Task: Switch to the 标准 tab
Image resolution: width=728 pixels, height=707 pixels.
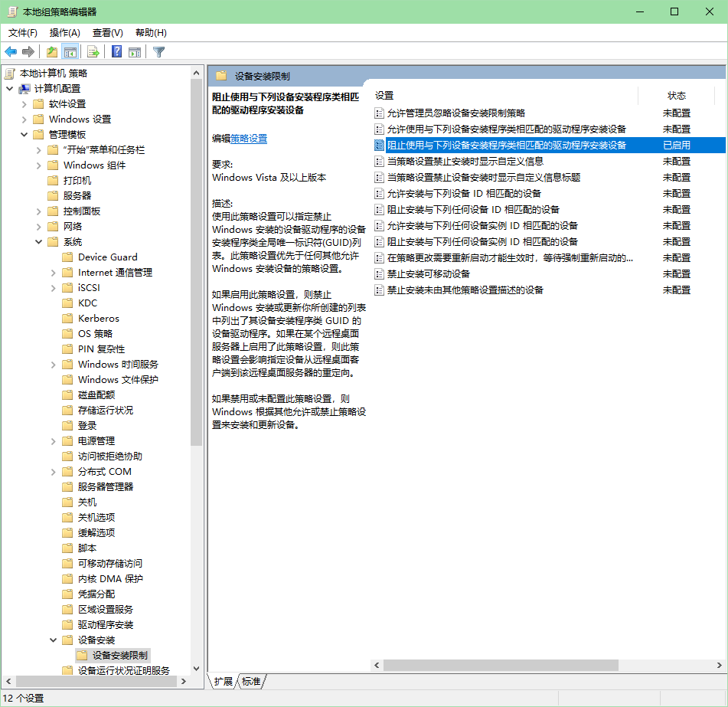Action: point(251,682)
